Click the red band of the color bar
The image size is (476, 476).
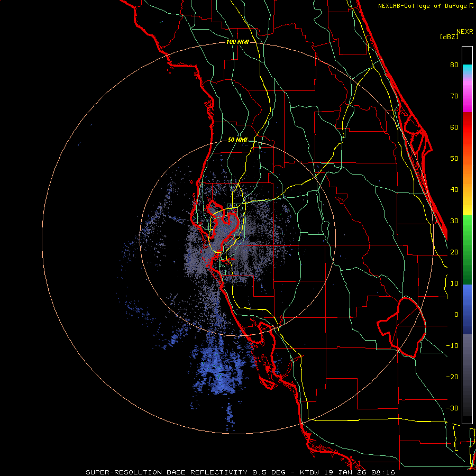click(x=467, y=127)
